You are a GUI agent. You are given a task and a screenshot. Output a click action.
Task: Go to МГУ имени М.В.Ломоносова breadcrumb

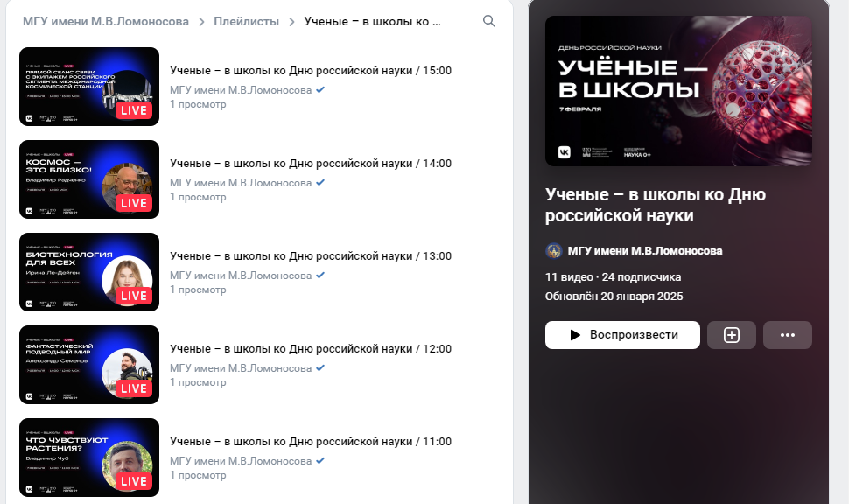106,22
